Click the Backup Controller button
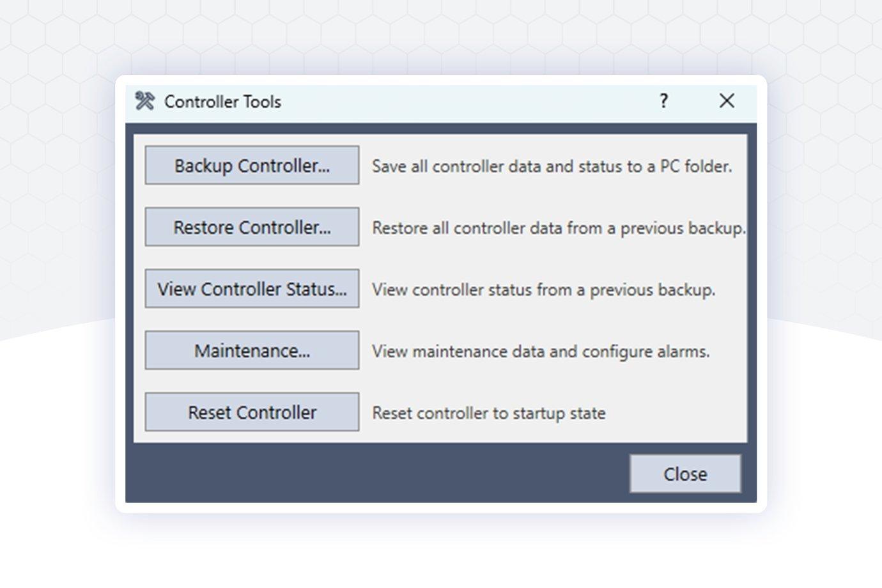This screenshot has width=882, height=588. point(252,166)
